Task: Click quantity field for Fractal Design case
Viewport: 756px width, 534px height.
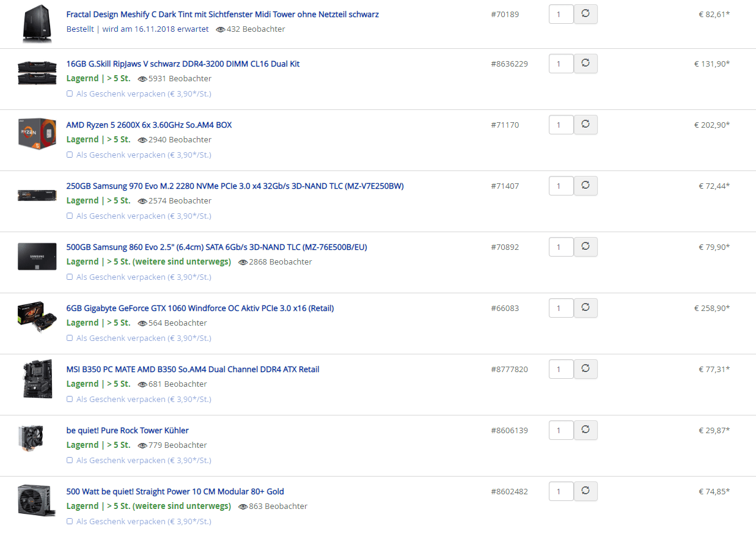Action: point(561,14)
